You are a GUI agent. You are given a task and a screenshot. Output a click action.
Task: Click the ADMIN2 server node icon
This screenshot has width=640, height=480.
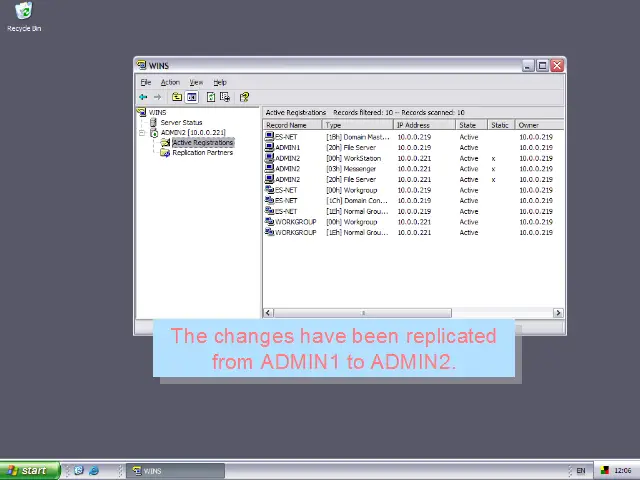[x=154, y=133]
